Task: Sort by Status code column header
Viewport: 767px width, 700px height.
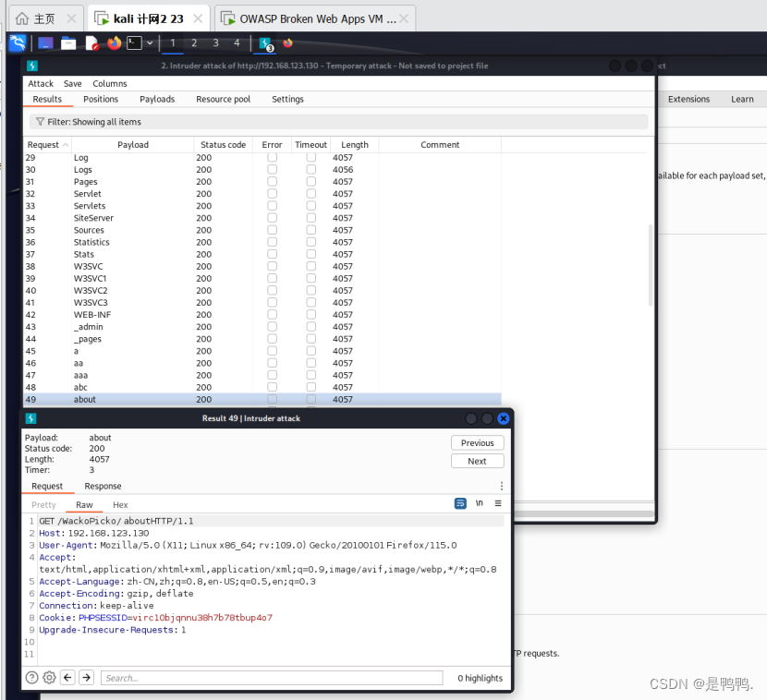Action: coord(223,145)
